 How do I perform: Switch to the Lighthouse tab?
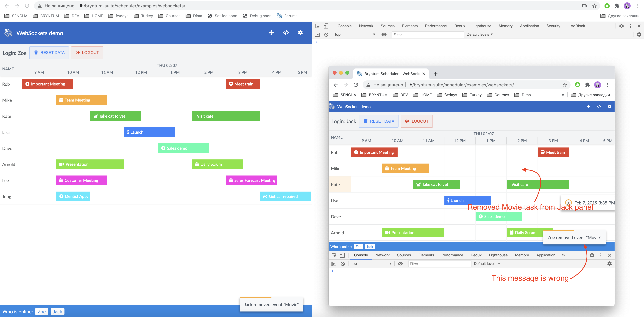tap(482, 26)
